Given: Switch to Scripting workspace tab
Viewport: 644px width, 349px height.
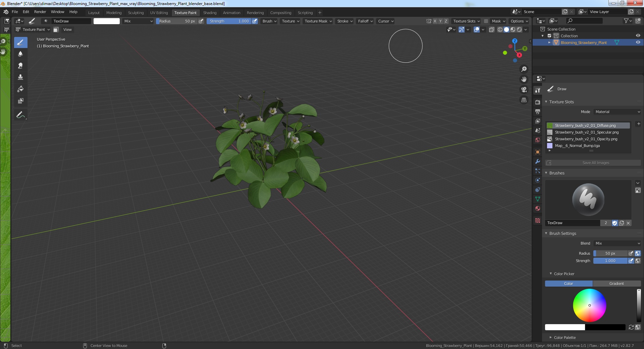Looking at the screenshot, I should click(305, 13).
